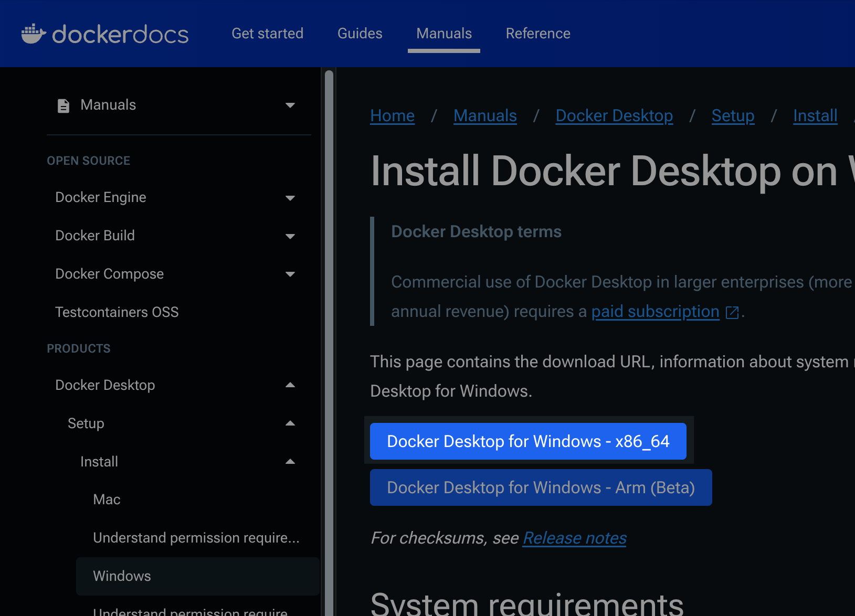Click the Docker whale logo icon
Screen dimensions: 855x616
[34, 34]
